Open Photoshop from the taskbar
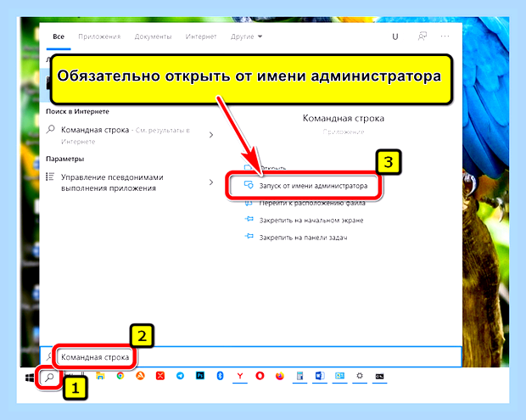 (200, 376)
